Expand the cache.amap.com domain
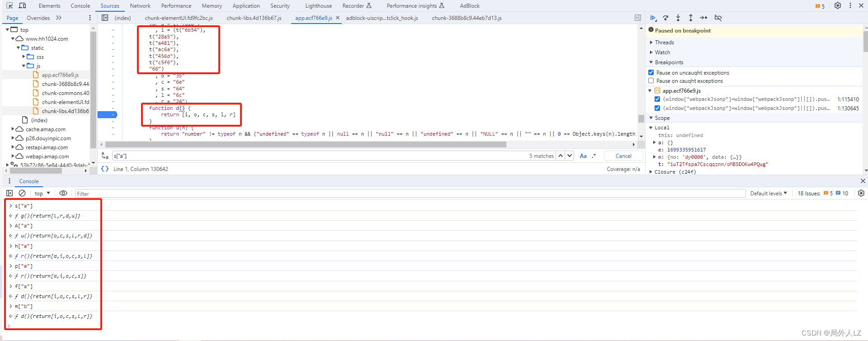This screenshot has height=341, width=868. click(13, 129)
